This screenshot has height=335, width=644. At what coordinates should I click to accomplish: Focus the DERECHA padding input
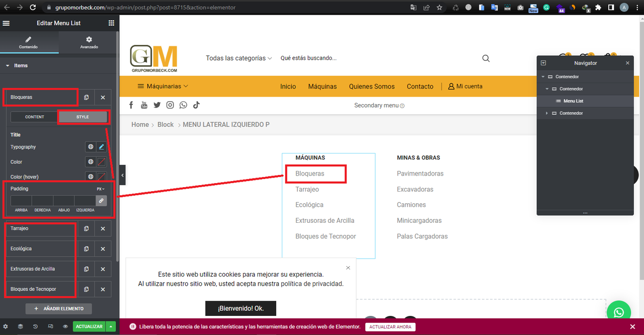click(42, 201)
